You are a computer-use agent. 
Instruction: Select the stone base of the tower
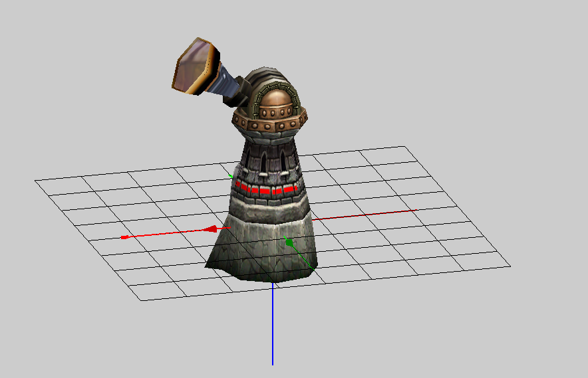click(x=263, y=246)
